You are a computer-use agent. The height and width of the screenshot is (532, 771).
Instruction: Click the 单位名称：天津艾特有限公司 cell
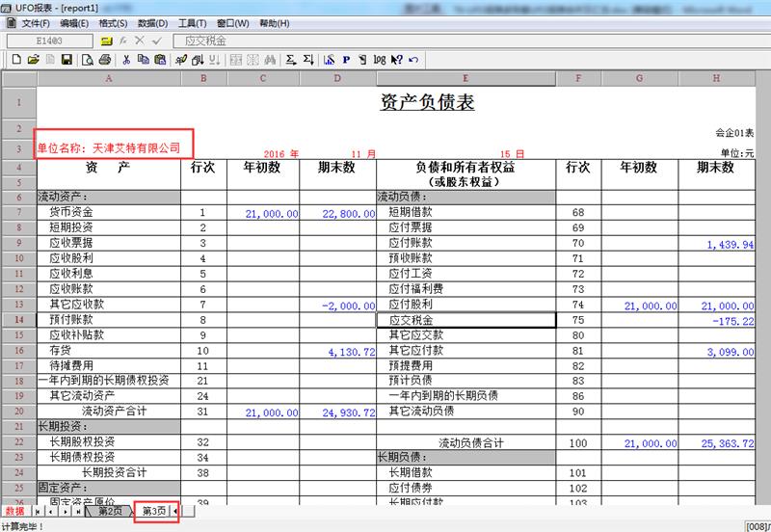point(109,148)
